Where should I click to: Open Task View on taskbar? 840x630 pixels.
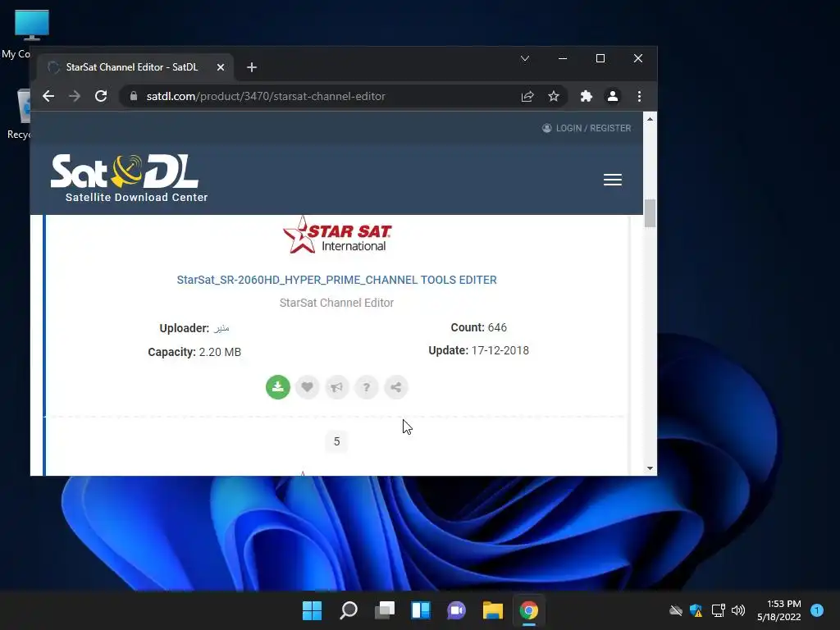pyautogui.click(x=385, y=610)
